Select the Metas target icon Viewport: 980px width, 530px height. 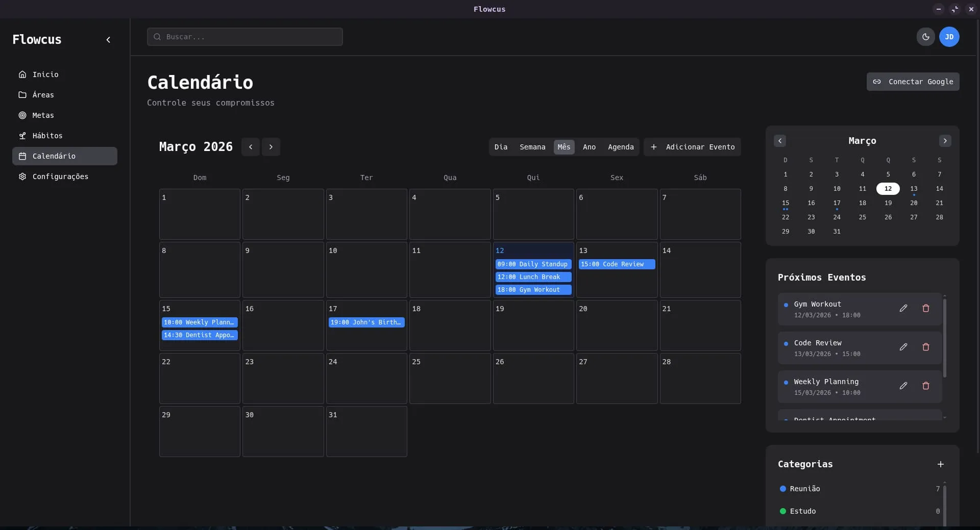pos(22,115)
